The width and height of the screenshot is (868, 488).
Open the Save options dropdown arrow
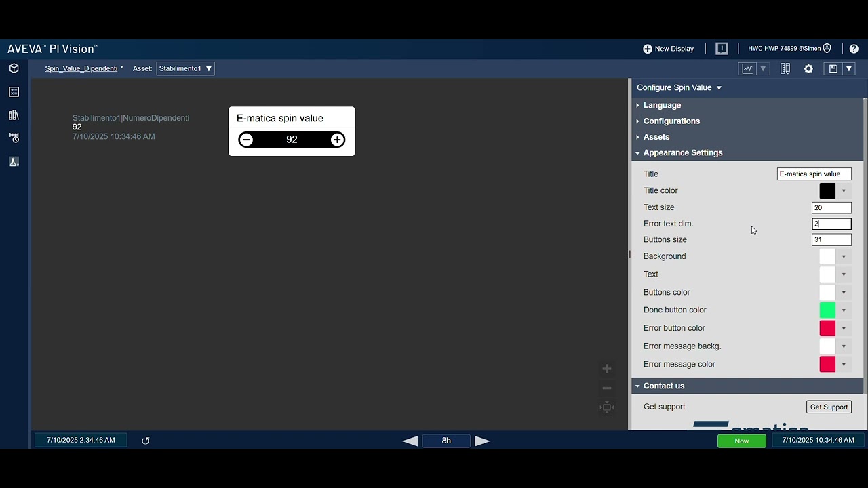tap(848, 68)
